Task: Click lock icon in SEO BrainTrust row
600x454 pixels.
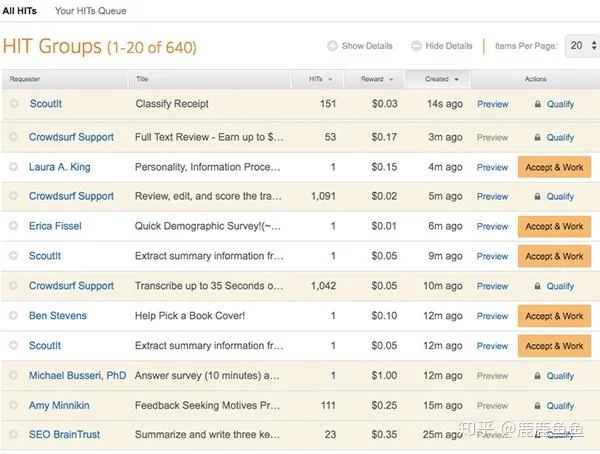Action: point(538,436)
